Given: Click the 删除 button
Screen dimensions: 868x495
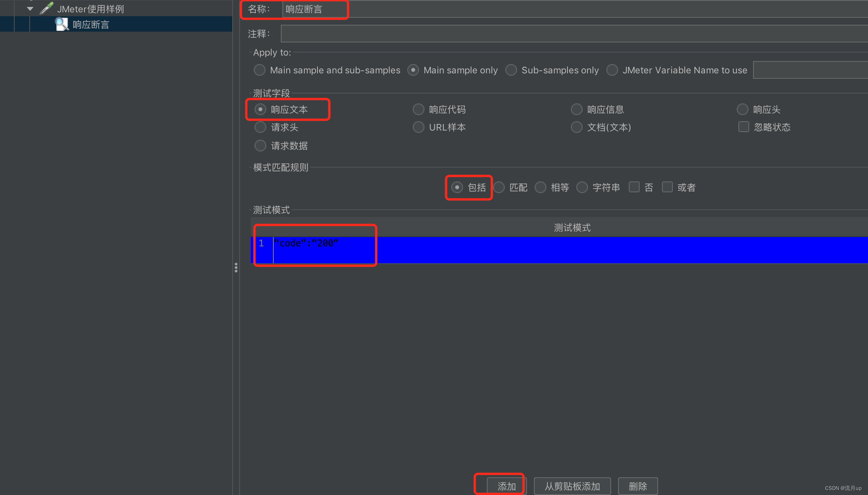Looking at the screenshot, I should 638,486.
